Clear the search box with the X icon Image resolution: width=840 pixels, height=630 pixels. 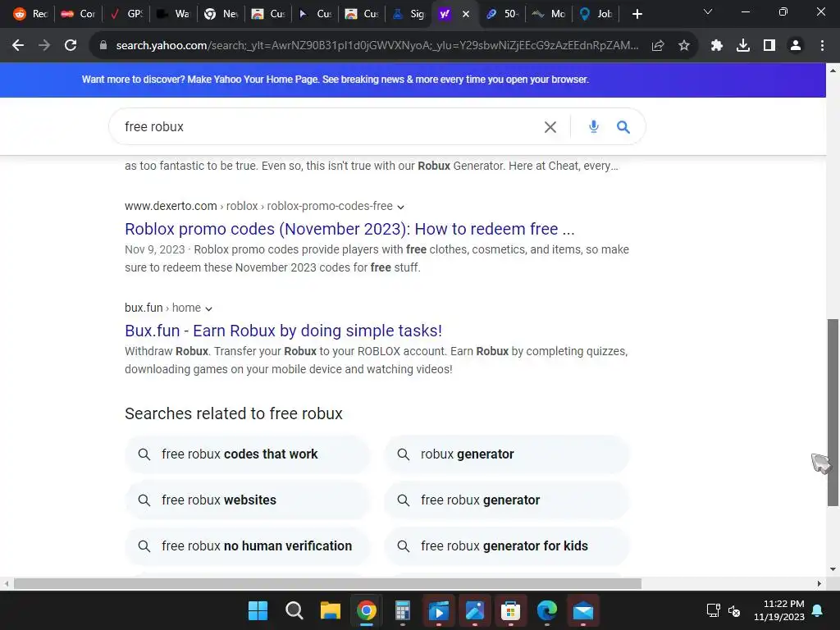pyautogui.click(x=550, y=127)
